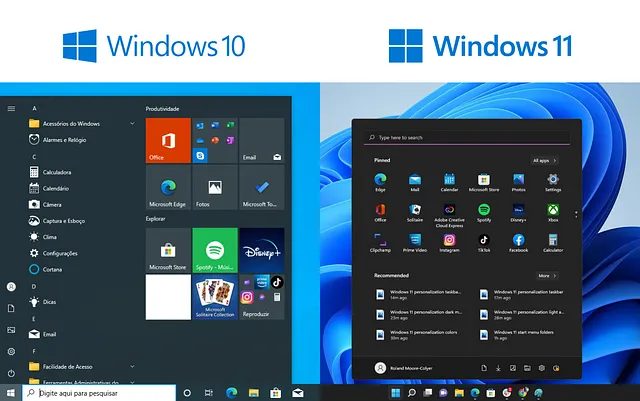Open the Office tile in Windows 10 Start

point(168,140)
